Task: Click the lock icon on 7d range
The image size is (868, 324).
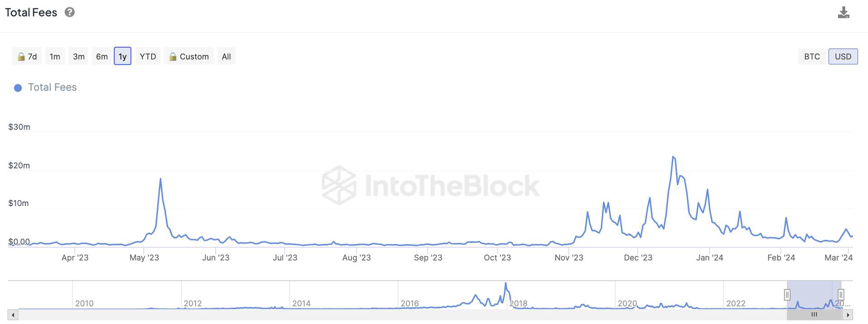Action: [x=21, y=57]
